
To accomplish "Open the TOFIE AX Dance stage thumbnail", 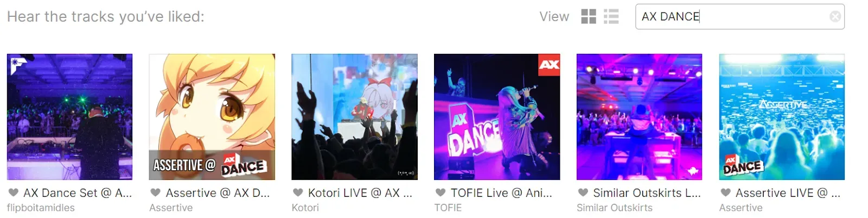I will pyautogui.click(x=497, y=117).
